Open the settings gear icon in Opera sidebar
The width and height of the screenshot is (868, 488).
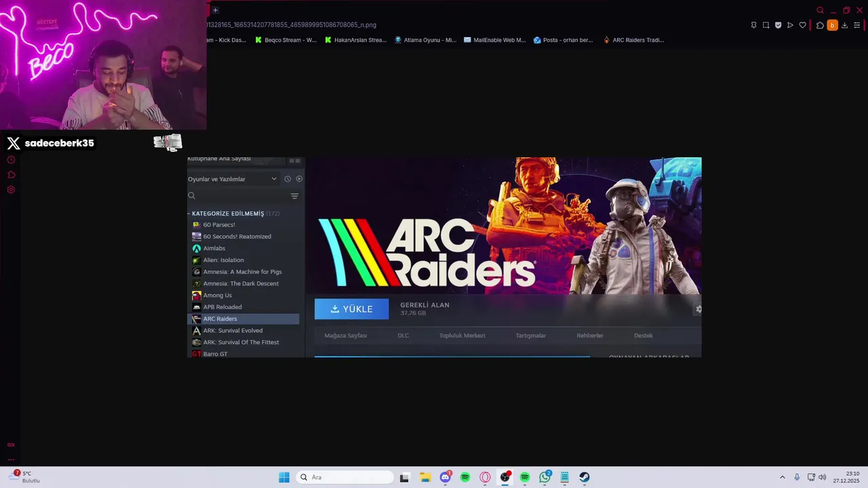point(11,190)
